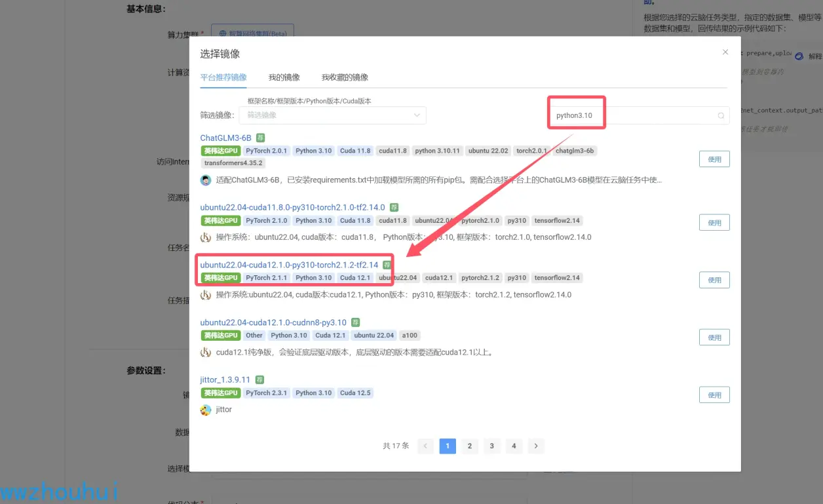The width and height of the screenshot is (823, 504).
Task: Use the jittor_1.3.9.11 image
Action: click(x=714, y=395)
